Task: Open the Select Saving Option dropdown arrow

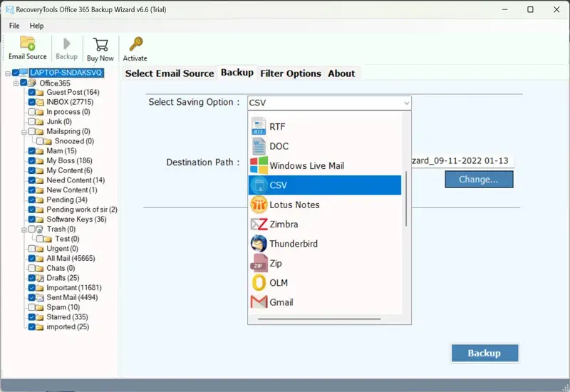Action: pos(406,103)
